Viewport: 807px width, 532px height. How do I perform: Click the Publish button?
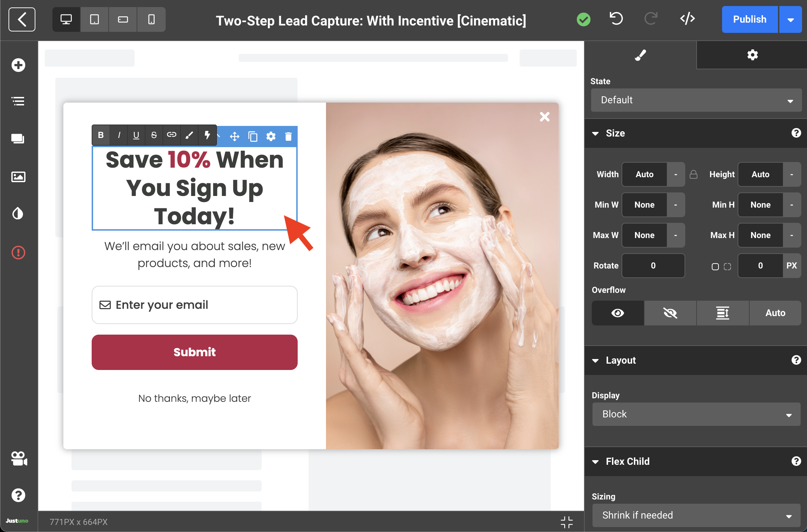pyautogui.click(x=749, y=19)
